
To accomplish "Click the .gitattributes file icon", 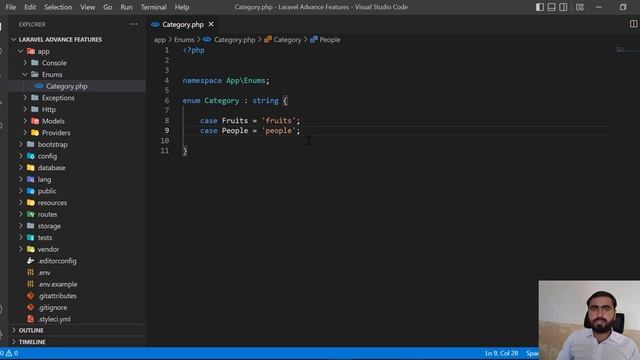I will tap(31, 296).
